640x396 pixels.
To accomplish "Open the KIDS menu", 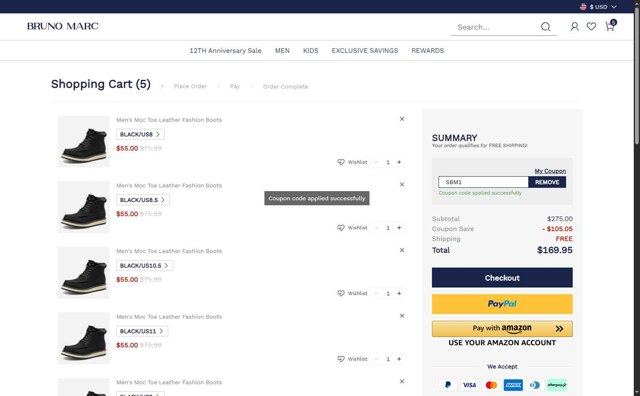I will click(x=310, y=51).
